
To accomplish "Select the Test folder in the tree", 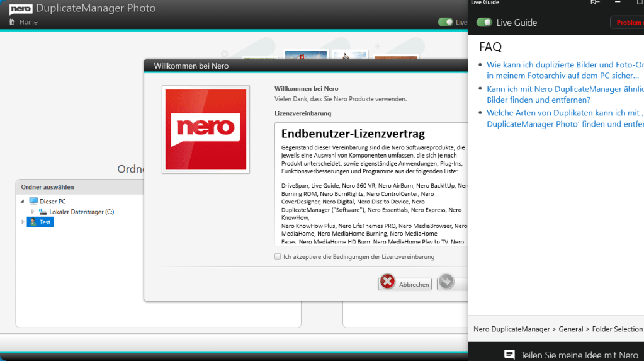I will [x=45, y=222].
